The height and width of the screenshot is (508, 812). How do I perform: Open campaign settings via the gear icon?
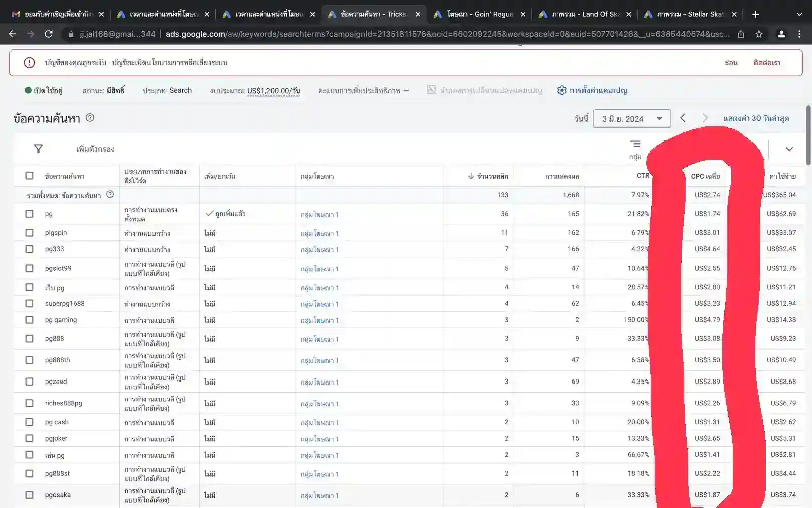pos(562,90)
